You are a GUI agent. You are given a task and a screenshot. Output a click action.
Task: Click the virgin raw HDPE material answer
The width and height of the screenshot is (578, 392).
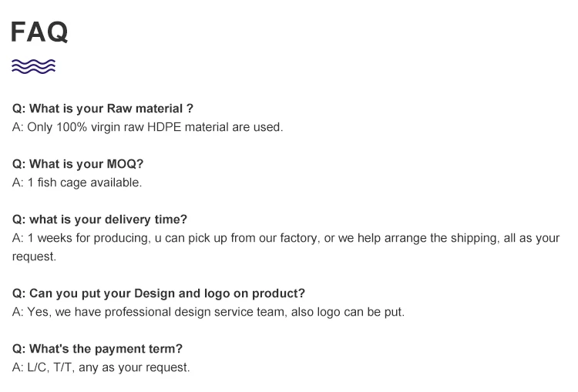click(148, 127)
